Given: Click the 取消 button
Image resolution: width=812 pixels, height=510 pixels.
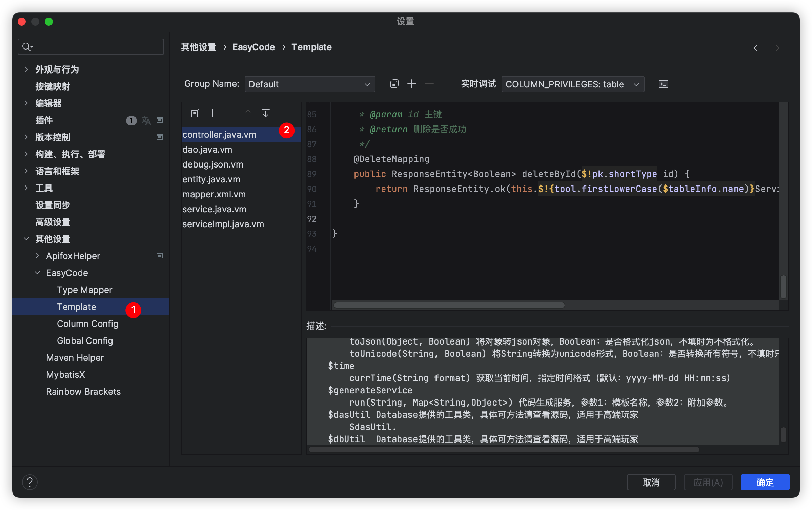Looking at the screenshot, I should coord(651,482).
